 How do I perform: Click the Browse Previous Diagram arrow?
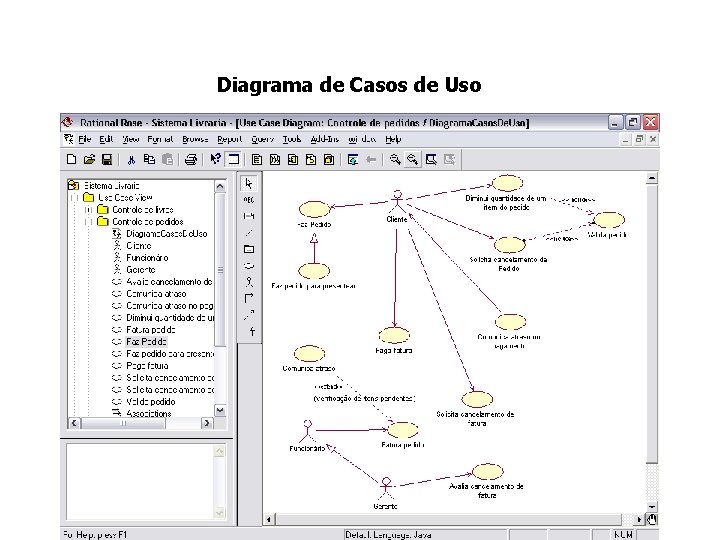point(371,159)
